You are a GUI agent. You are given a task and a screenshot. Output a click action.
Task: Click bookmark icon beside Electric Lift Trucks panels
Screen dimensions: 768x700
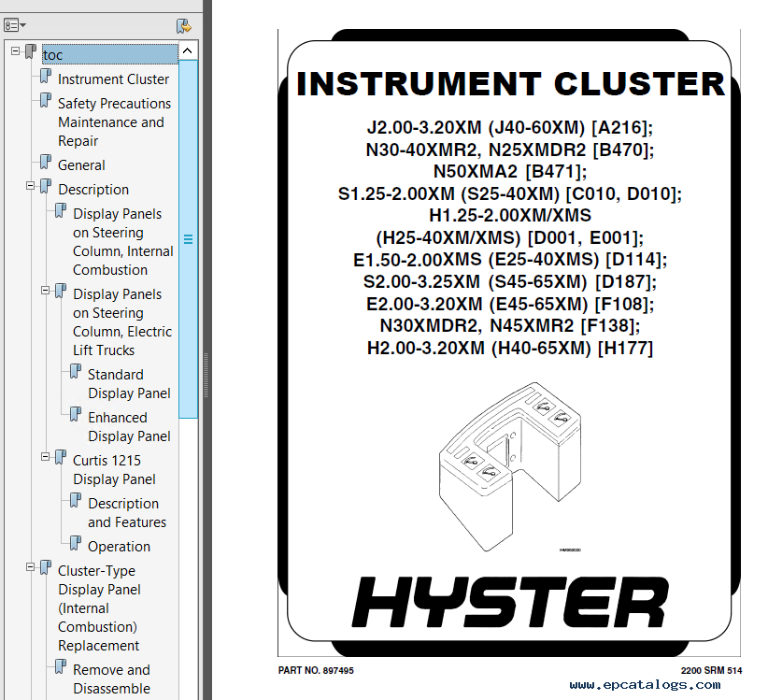61,291
